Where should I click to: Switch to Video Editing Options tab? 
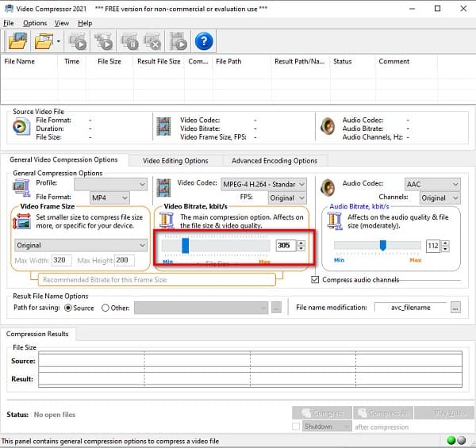(x=175, y=160)
